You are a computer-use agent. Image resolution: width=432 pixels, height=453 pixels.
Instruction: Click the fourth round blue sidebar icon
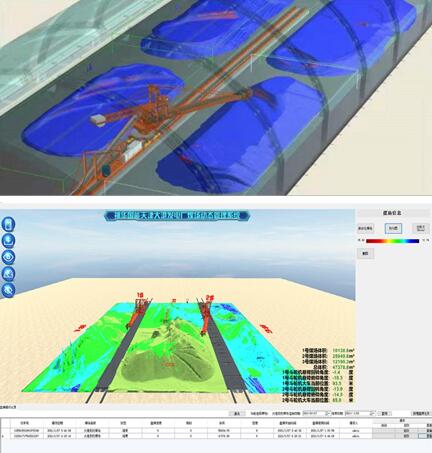pyautogui.click(x=8, y=274)
